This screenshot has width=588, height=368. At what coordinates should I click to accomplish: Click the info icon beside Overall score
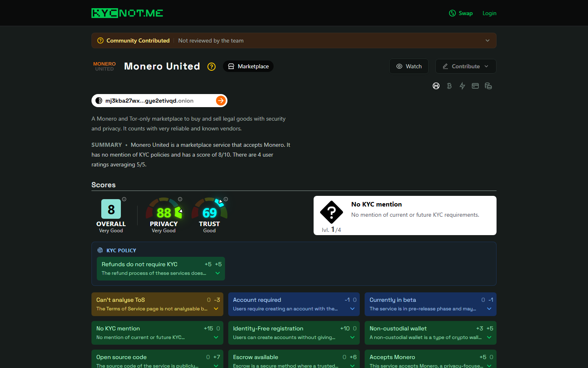[x=124, y=199]
